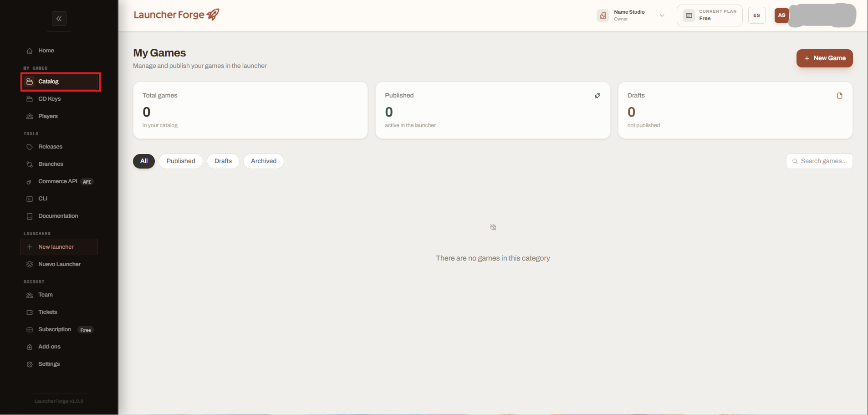868x415 pixels.
Task: Open the CD Keys menu item
Action: click(x=59, y=99)
